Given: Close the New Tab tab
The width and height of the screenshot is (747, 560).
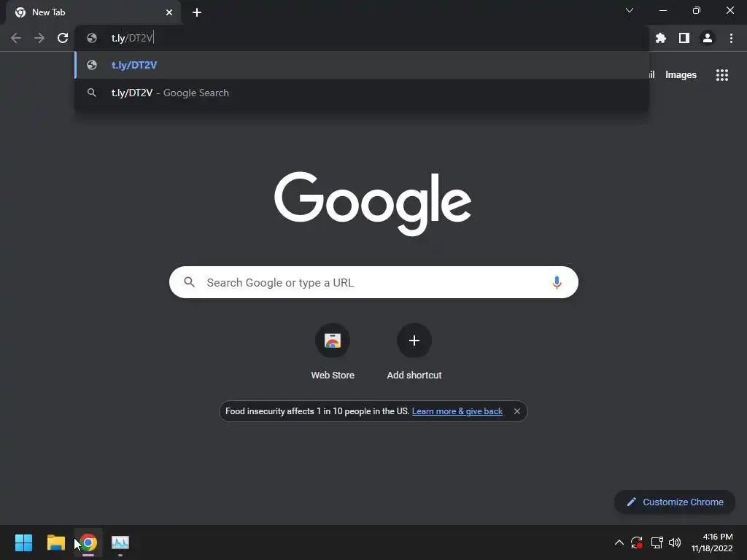Looking at the screenshot, I should (x=169, y=12).
